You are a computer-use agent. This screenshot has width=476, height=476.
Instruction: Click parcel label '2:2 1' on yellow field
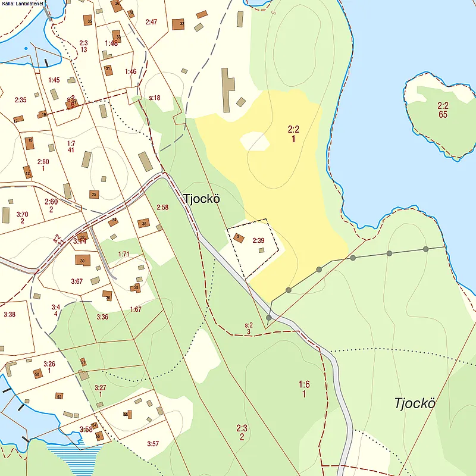click(x=293, y=134)
